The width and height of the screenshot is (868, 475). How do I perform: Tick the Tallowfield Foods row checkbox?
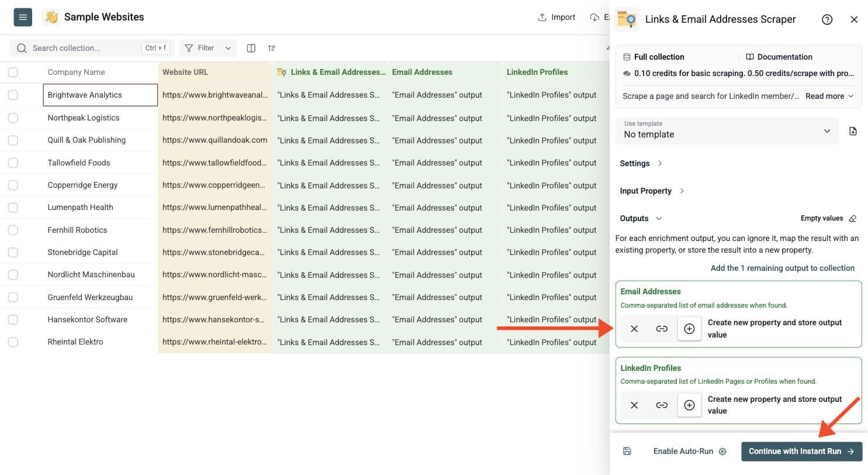13,163
